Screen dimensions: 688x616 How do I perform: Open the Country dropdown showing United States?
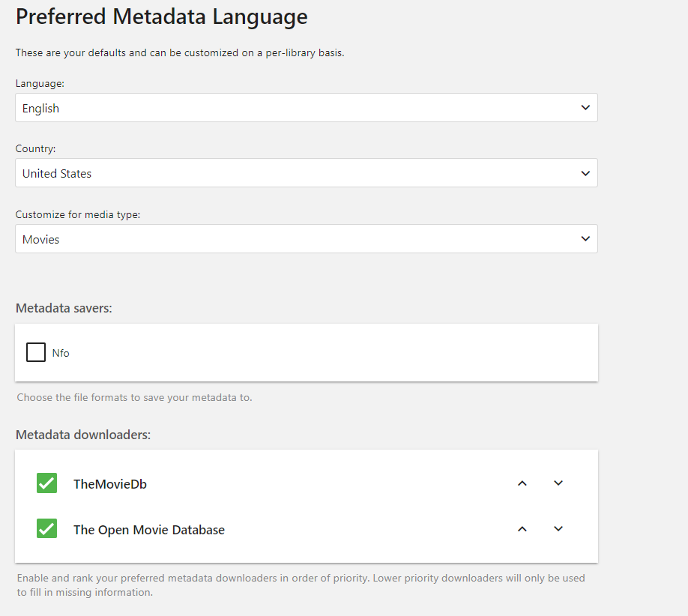click(x=300, y=173)
